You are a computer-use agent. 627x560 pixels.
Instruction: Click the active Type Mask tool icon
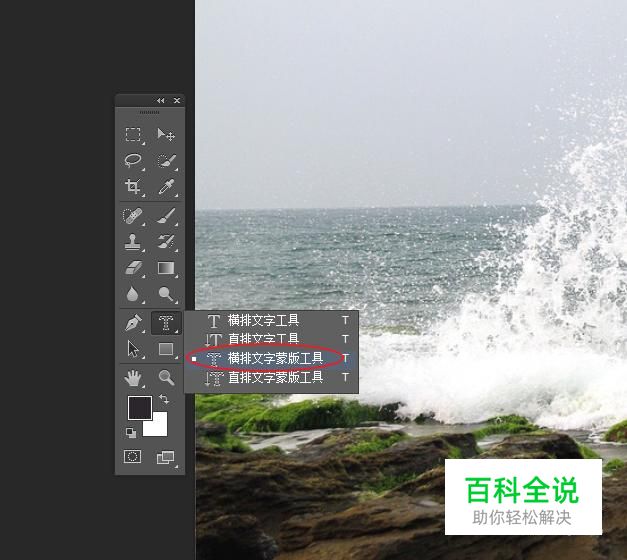coord(166,323)
